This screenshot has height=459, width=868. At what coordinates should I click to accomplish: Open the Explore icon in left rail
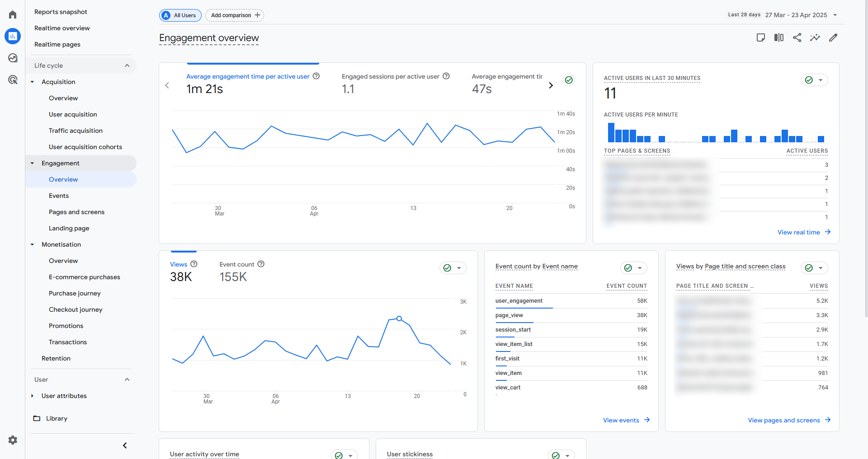[x=13, y=58]
